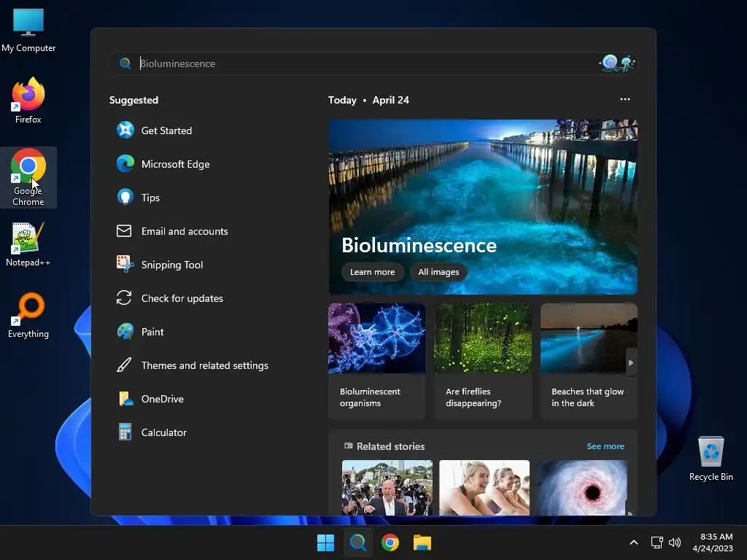Advance the highlight cards with the right arrow
The width and height of the screenshot is (747, 560).
pyautogui.click(x=631, y=363)
